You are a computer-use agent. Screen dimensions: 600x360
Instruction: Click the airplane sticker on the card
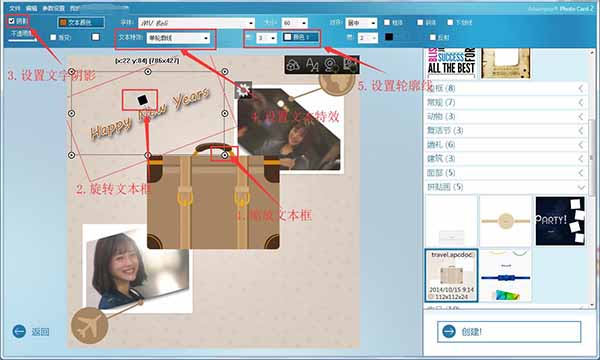coord(90,326)
